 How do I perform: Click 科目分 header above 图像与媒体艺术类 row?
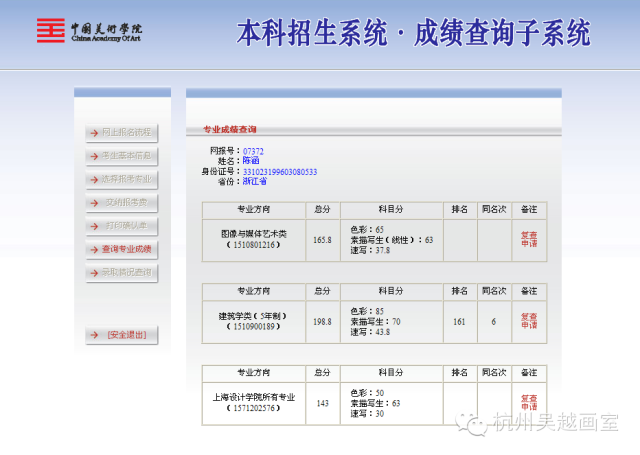click(x=391, y=209)
